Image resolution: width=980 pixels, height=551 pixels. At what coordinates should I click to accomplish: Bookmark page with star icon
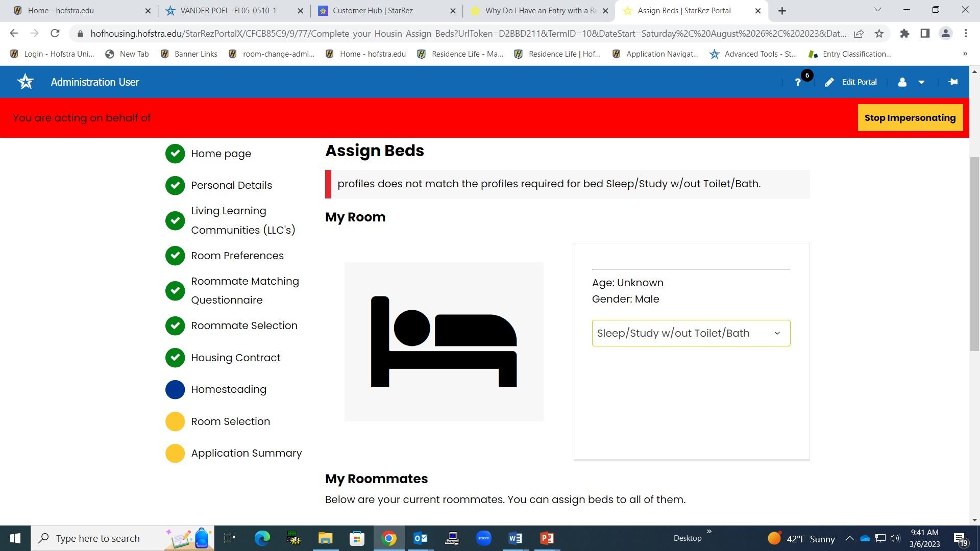point(879,34)
